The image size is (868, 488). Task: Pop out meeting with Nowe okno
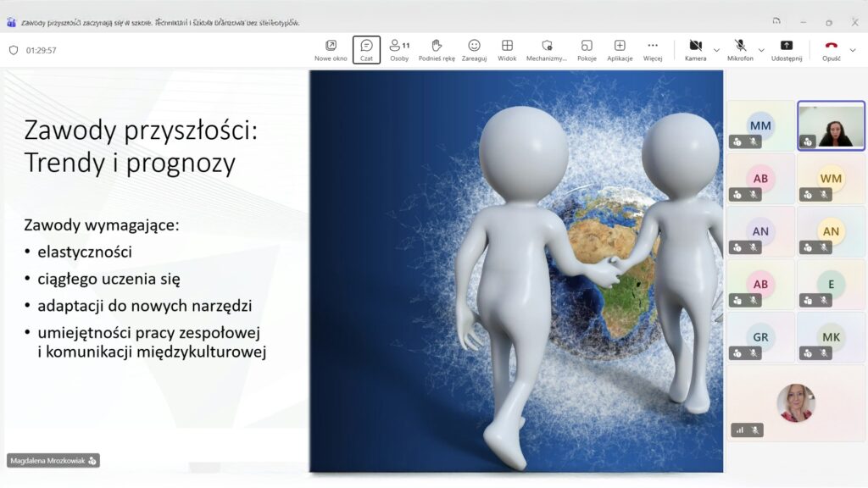[331, 50]
